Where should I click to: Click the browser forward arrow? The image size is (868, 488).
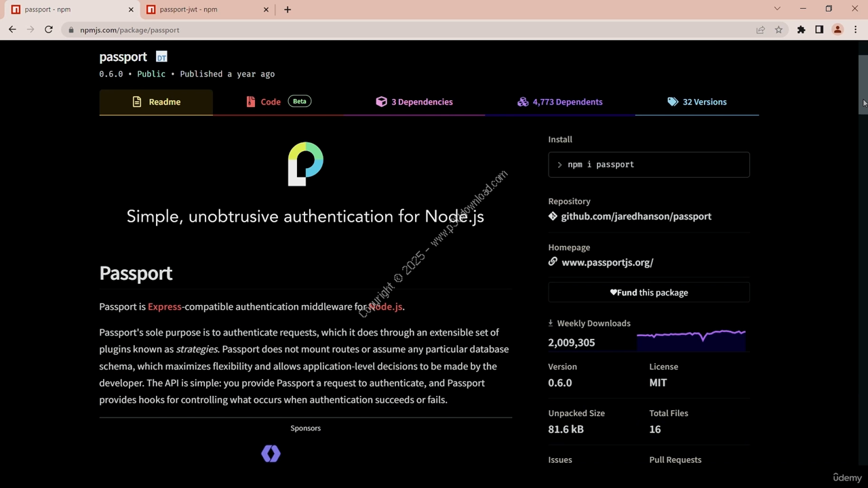31,30
